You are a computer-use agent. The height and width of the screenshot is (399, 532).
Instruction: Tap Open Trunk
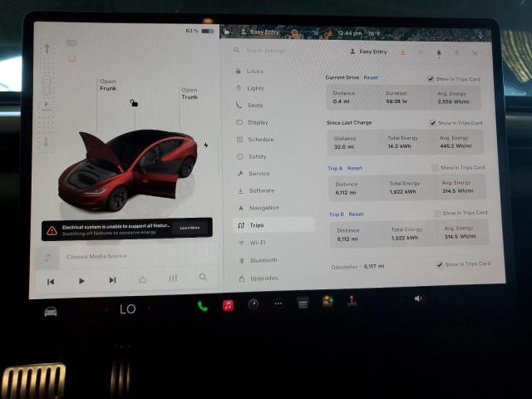coord(190,93)
